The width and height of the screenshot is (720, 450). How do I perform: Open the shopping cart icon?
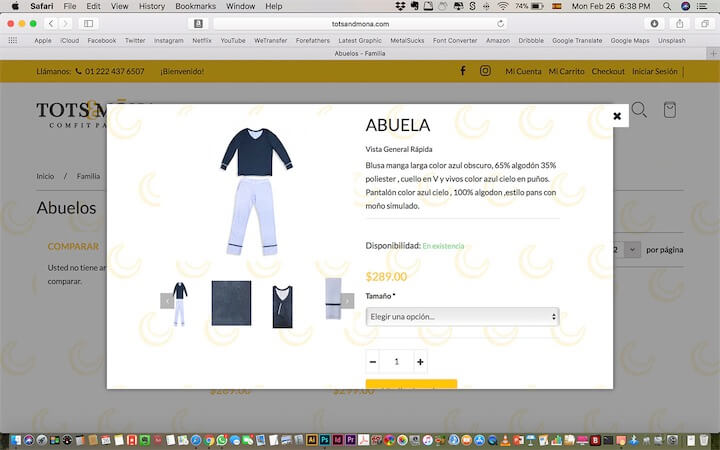pyautogui.click(x=670, y=110)
